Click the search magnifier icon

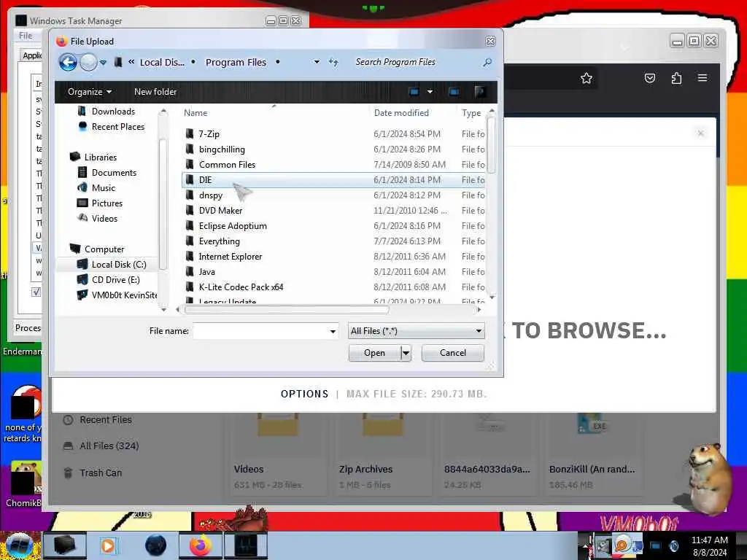pyautogui.click(x=487, y=62)
